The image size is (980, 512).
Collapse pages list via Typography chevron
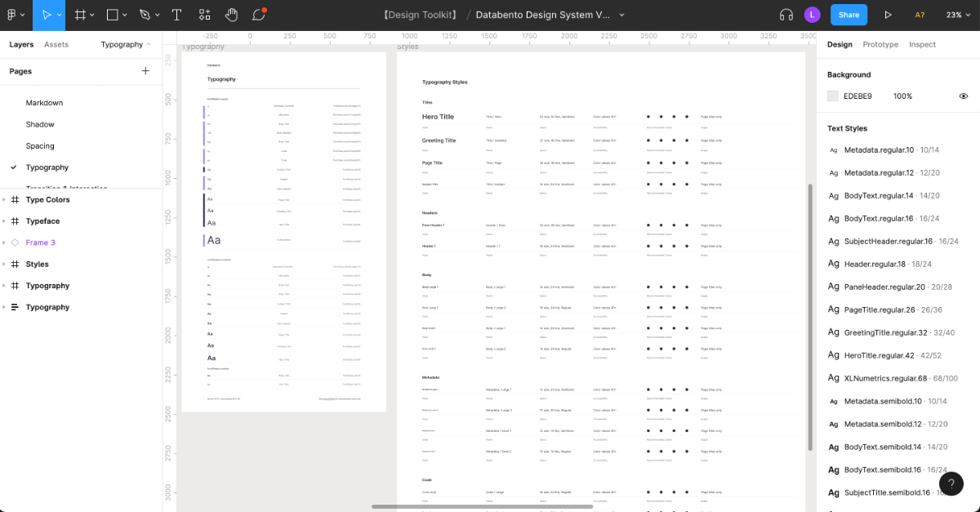[148, 45]
